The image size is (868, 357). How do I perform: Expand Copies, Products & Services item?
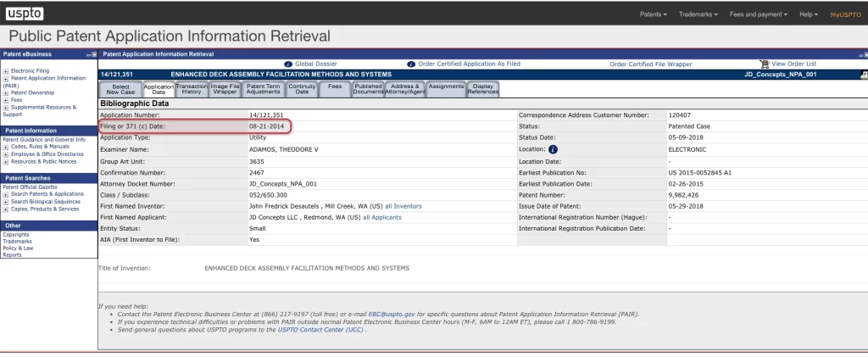point(6,209)
